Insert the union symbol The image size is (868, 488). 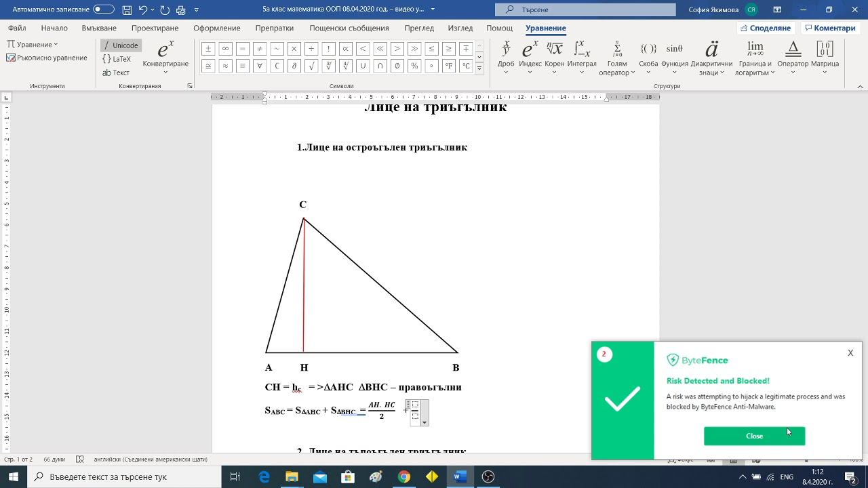[363, 66]
